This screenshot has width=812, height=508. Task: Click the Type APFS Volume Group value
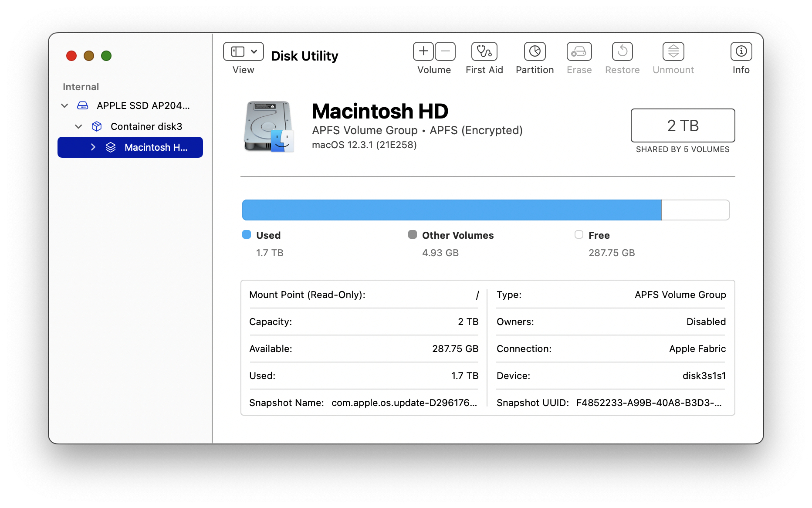tap(680, 295)
